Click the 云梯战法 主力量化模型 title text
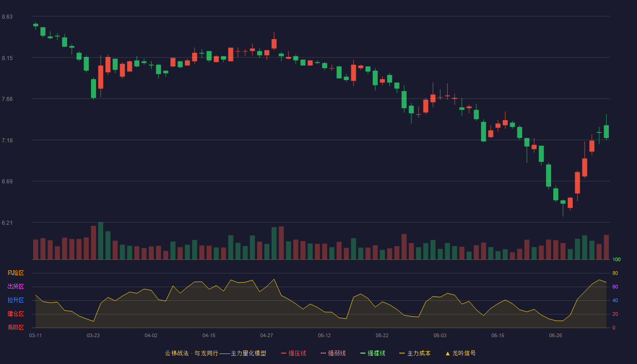637x364 pixels. 215,353
